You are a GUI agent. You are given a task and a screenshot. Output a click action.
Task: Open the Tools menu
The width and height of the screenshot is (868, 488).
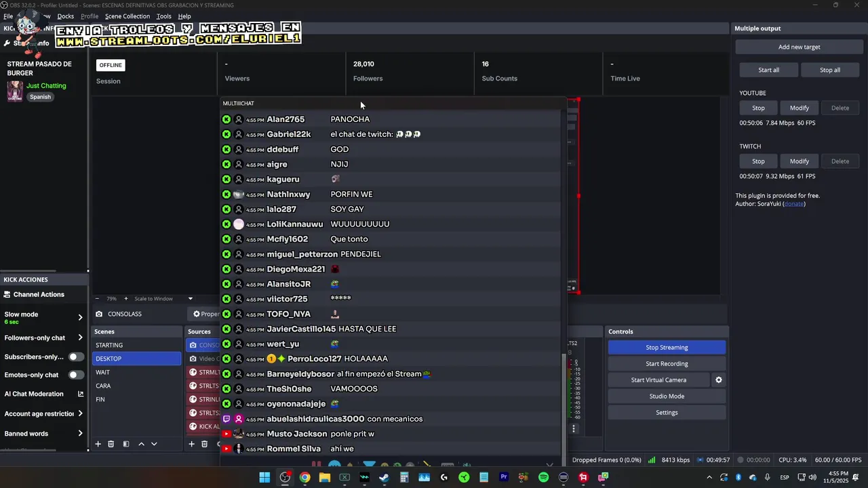(164, 16)
